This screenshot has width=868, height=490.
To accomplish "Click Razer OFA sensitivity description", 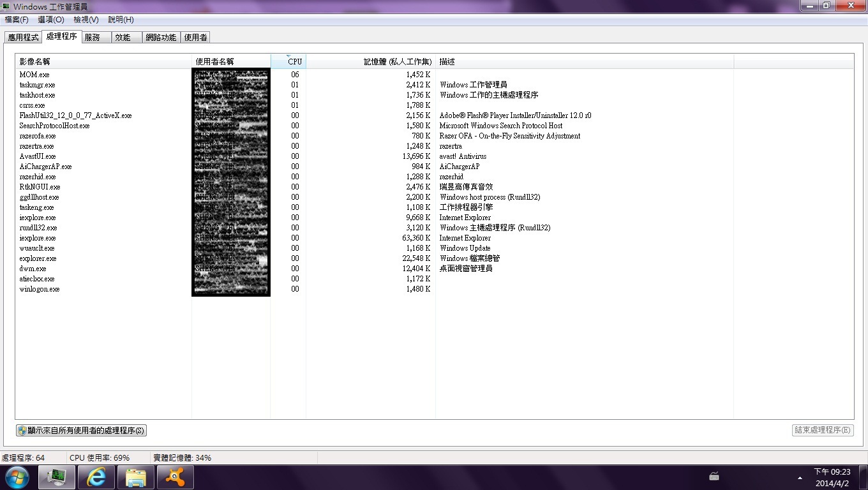I will coord(510,136).
